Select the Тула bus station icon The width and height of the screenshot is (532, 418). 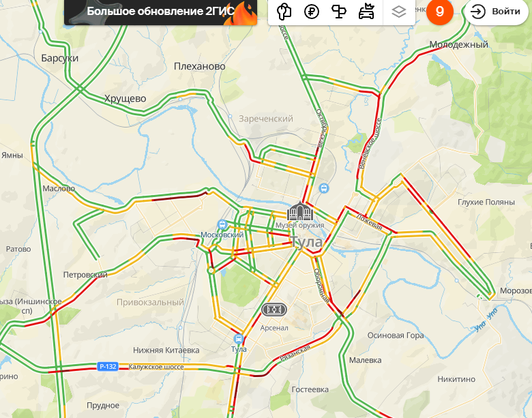[x=239, y=338]
